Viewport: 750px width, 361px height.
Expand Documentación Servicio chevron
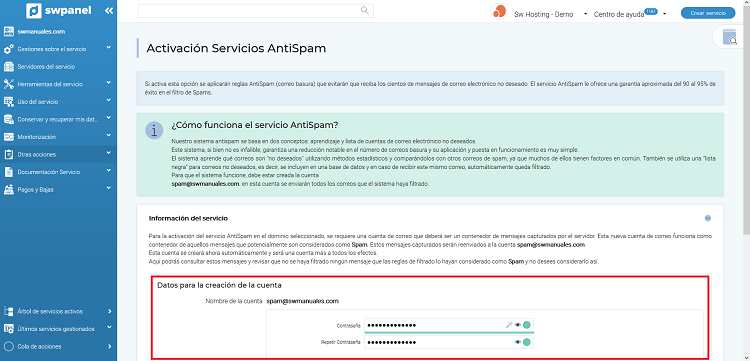click(109, 171)
